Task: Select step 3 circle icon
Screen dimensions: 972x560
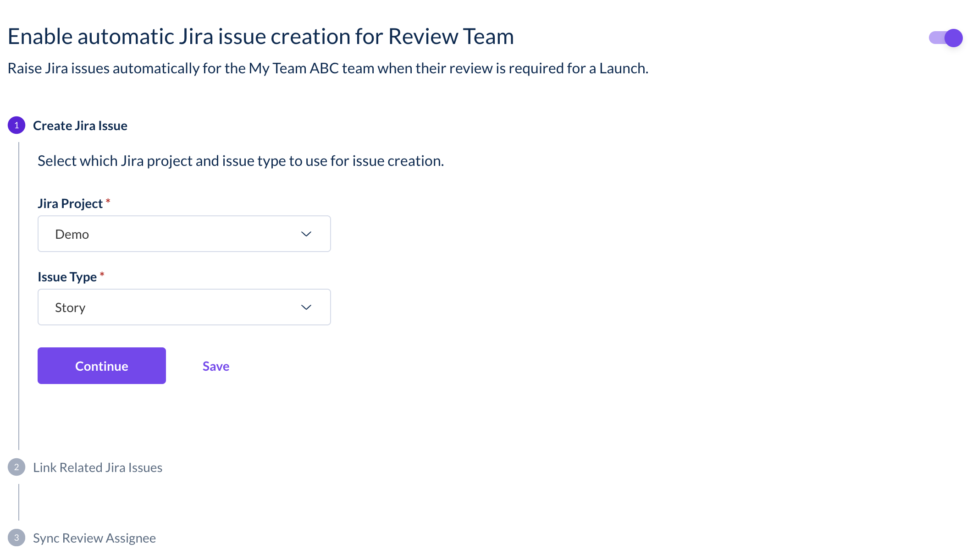Action: (x=17, y=538)
